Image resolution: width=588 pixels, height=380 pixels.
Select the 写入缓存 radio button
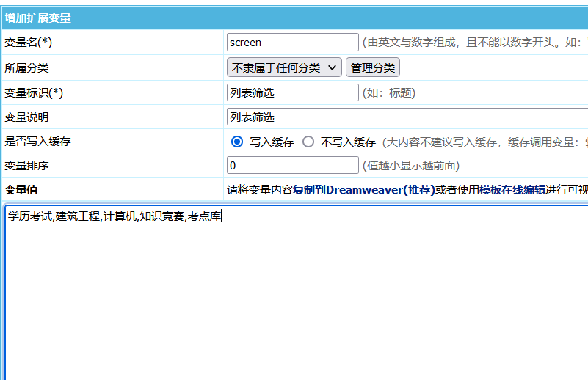(237, 142)
